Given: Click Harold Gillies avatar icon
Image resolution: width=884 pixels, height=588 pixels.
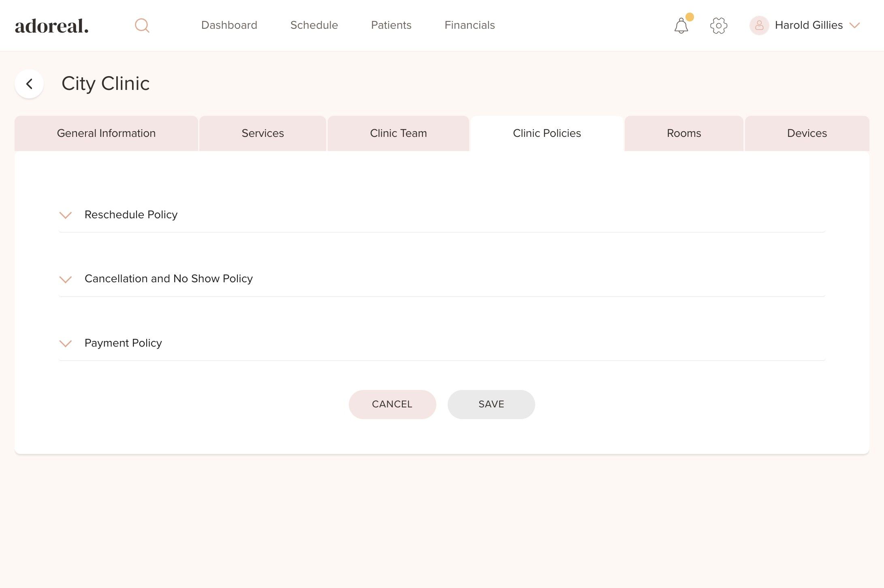Looking at the screenshot, I should point(759,26).
